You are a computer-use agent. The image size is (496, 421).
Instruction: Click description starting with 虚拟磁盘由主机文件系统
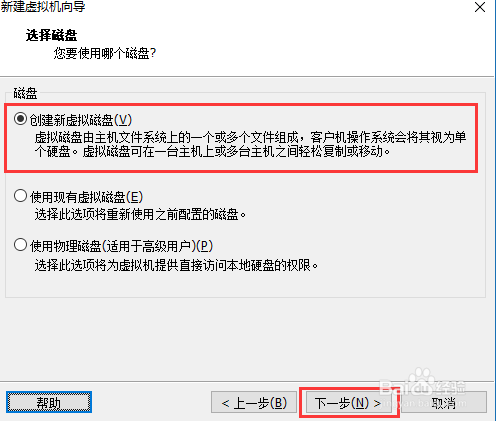[250, 144]
